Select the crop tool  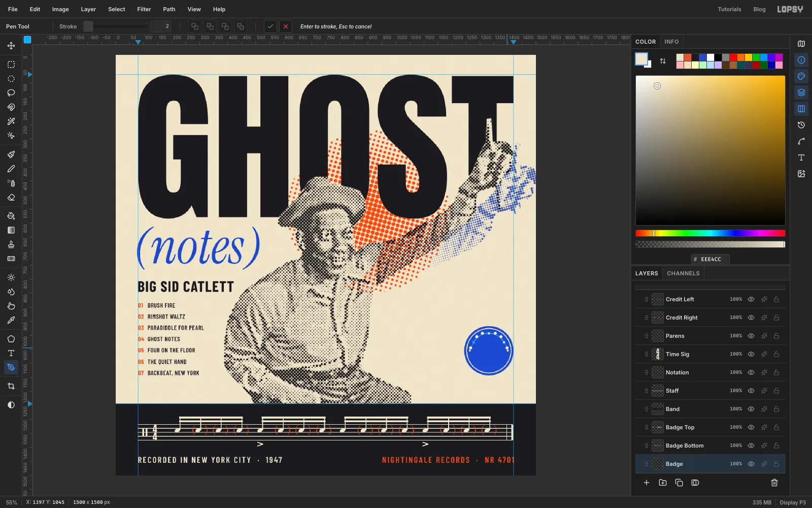tap(11, 386)
